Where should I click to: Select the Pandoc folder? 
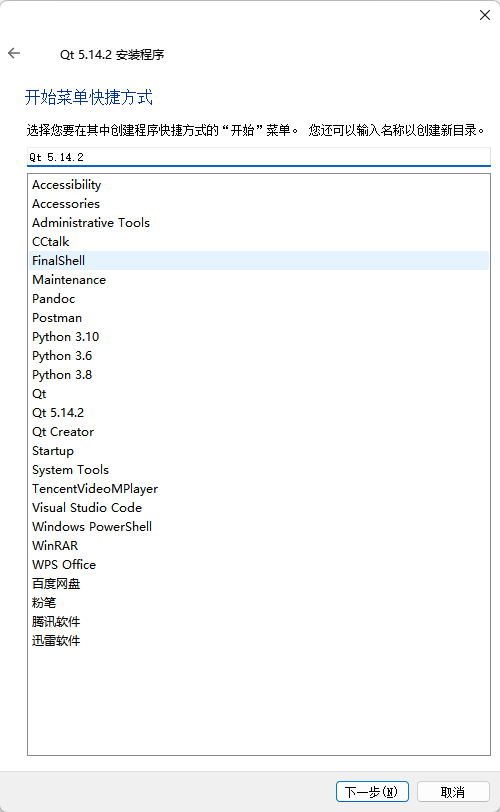pyautogui.click(x=259, y=299)
